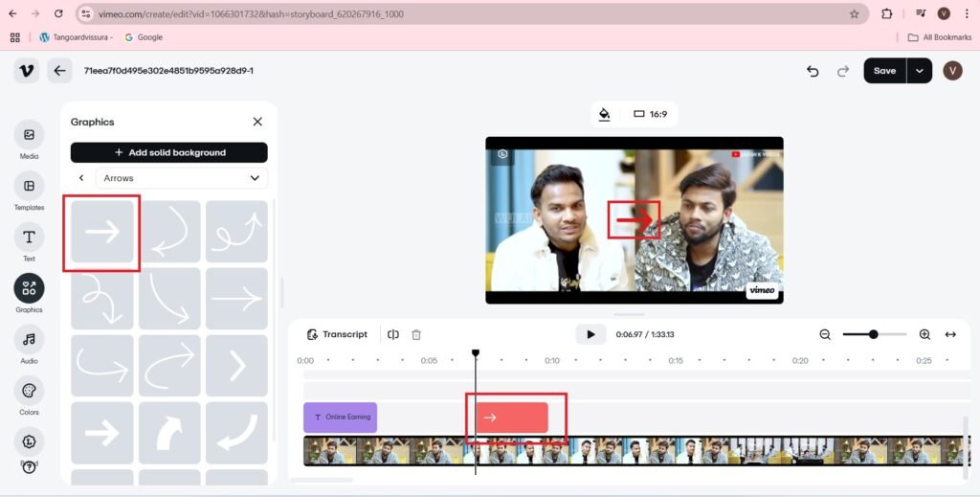Expand the Arrows category dropdown

pos(181,178)
